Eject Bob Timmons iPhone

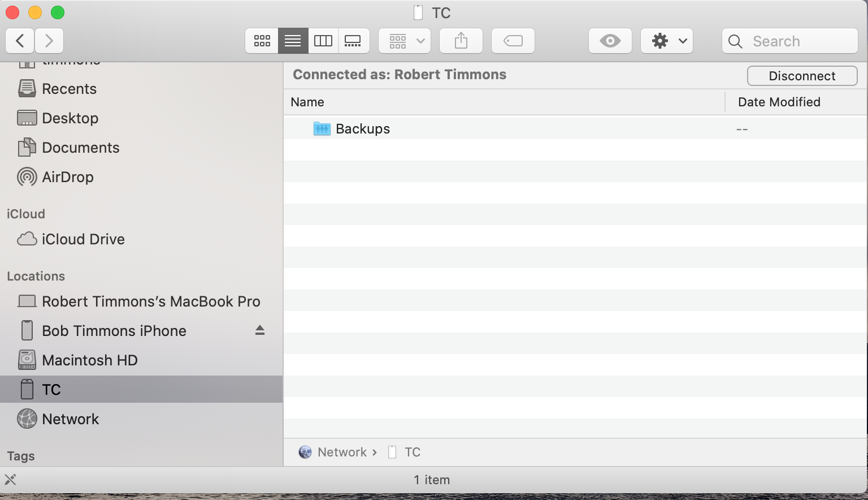pyautogui.click(x=260, y=330)
